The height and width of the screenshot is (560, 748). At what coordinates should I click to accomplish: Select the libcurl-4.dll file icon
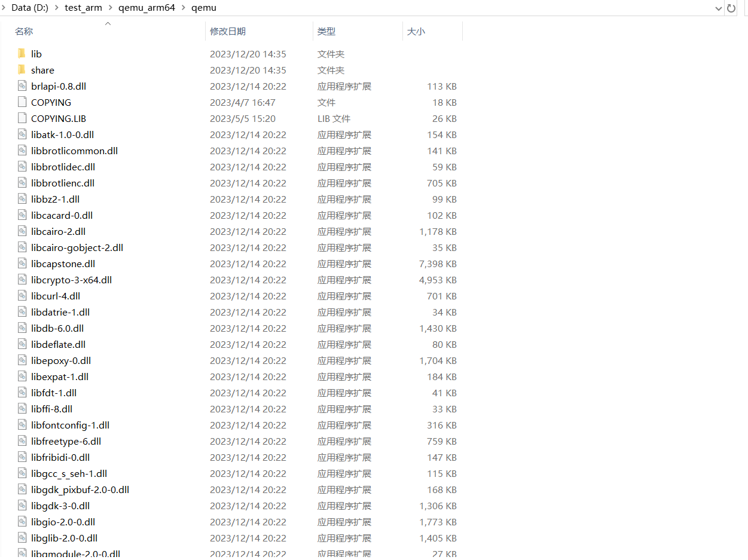pos(22,296)
